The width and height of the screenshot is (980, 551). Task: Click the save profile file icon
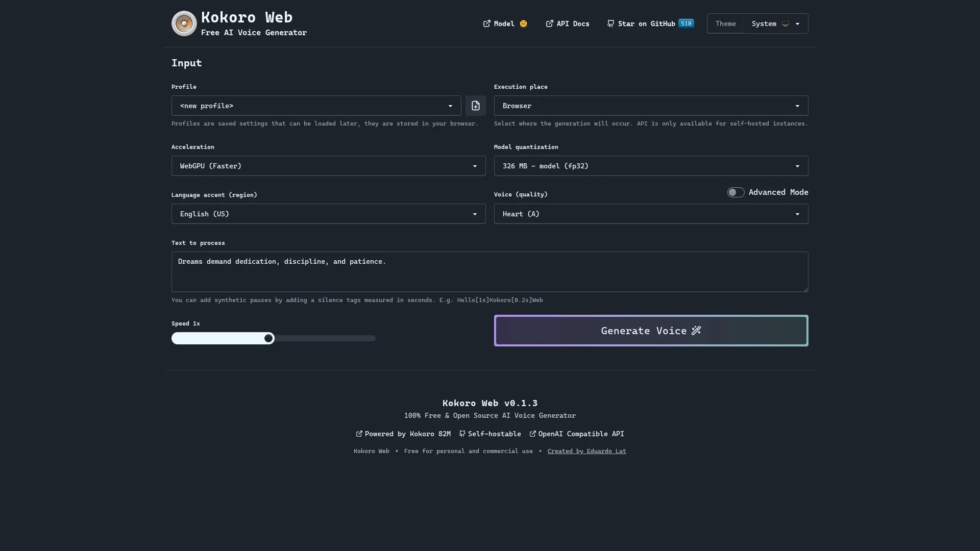[x=475, y=106]
